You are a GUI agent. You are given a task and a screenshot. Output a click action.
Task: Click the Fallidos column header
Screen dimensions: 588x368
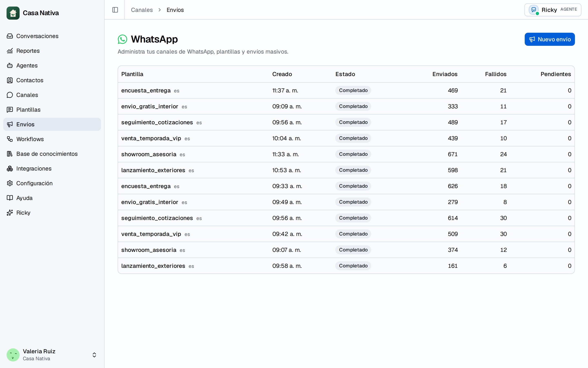496,74
